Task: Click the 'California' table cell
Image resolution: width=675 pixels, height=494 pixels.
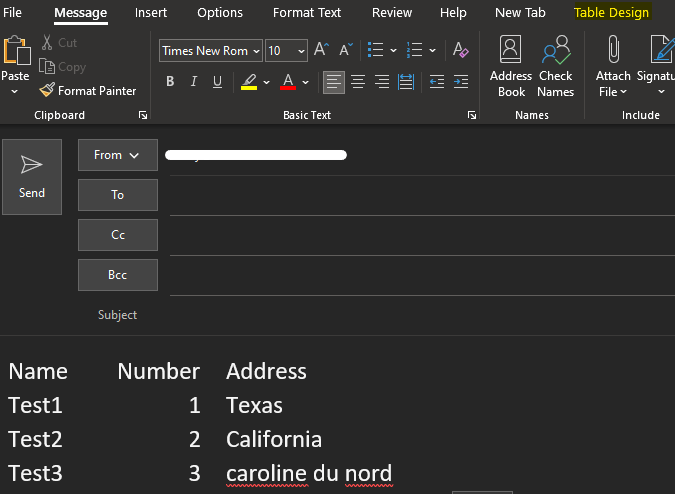Action: 274,439
